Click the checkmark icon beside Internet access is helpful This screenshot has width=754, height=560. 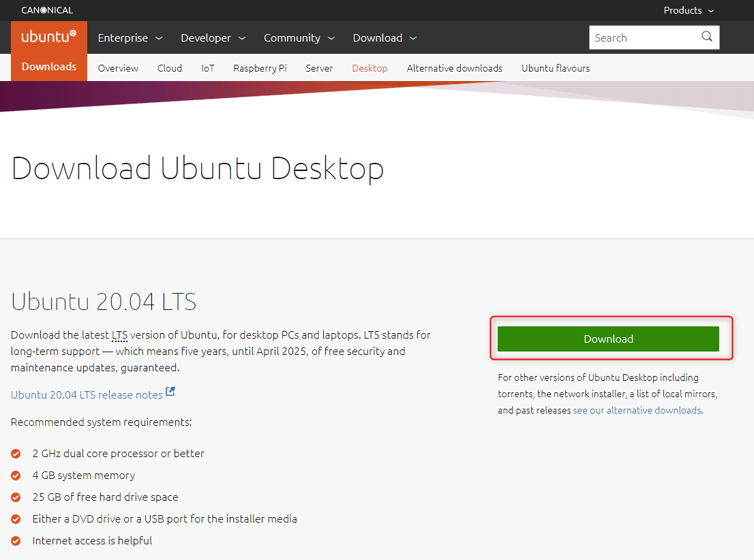(16, 540)
